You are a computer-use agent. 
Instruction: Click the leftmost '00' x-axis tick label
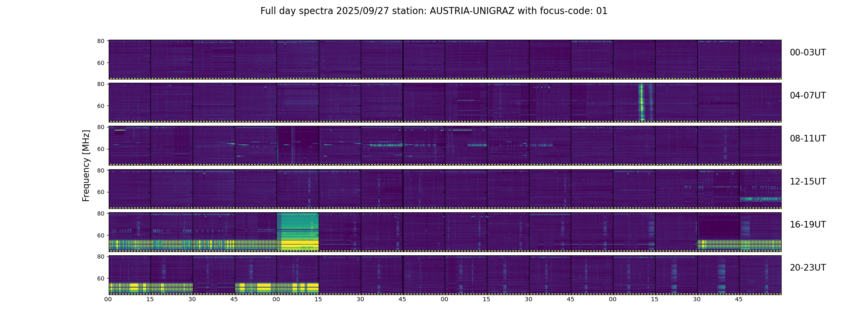(x=108, y=299)
